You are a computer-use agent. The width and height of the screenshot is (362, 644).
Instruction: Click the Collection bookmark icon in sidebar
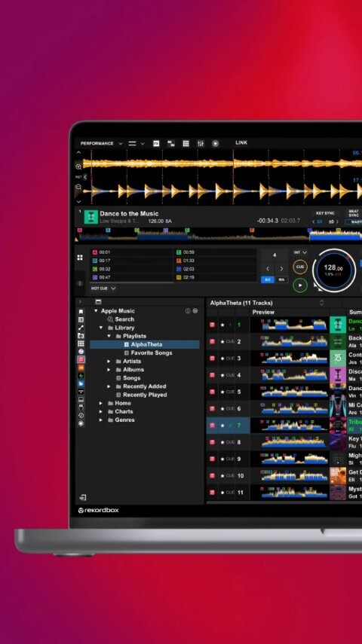(x=81, y=312)
